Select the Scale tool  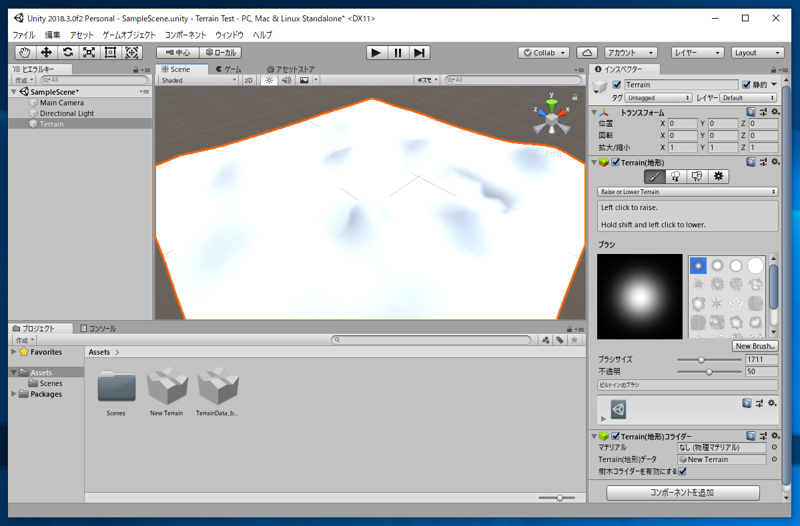pos(89,53)
